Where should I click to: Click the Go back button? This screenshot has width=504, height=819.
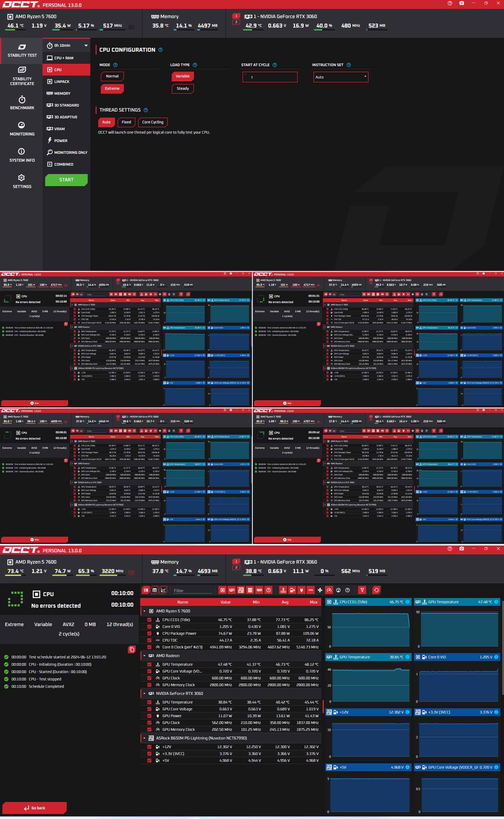coord(34,808)
